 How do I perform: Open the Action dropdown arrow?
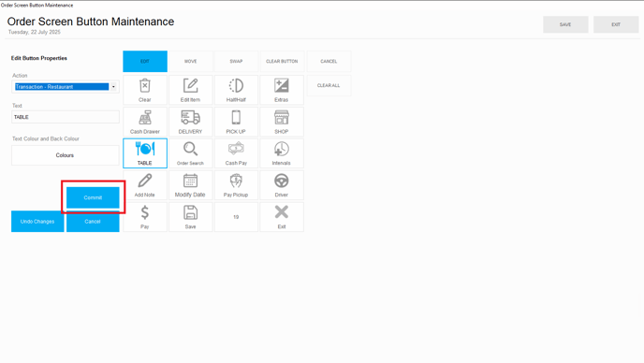(113, 87)
